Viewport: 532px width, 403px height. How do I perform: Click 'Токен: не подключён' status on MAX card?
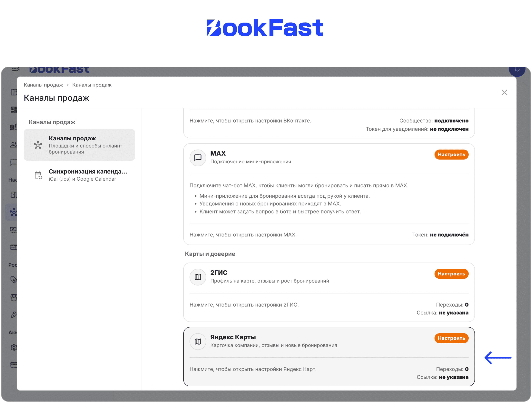coord(440,235)
